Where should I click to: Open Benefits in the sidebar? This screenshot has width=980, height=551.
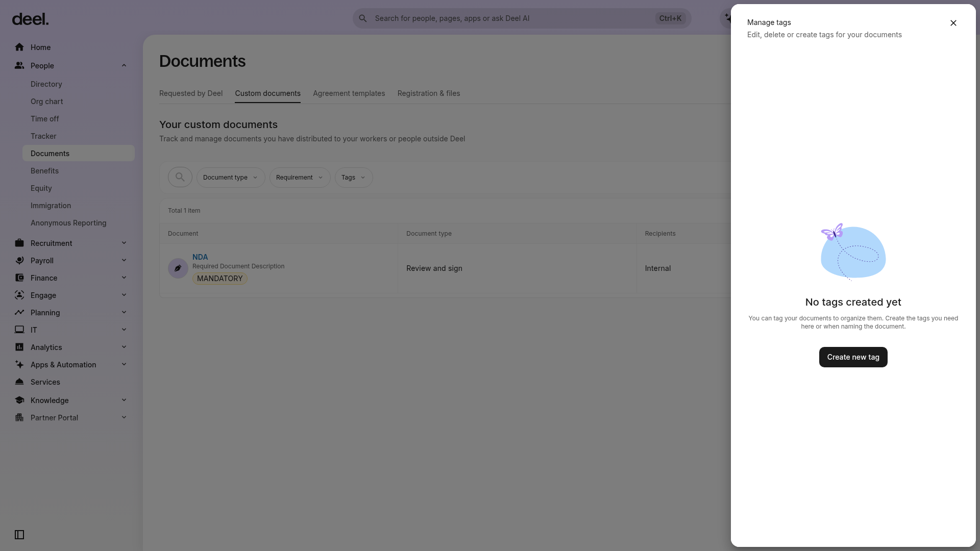click(79, 171)
